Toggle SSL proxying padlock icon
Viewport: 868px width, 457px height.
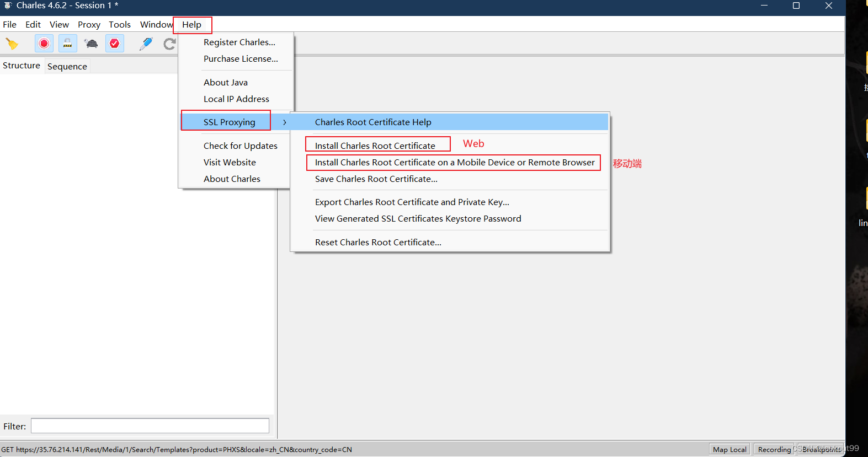click(67, 44)
